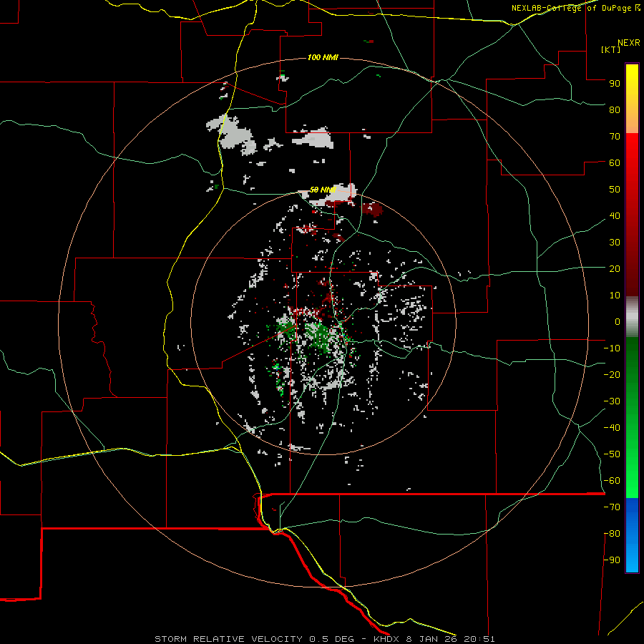Click the Storm Relative Velocity caption text
Viewport: 644px width, 644px height.
click(325, 639)
